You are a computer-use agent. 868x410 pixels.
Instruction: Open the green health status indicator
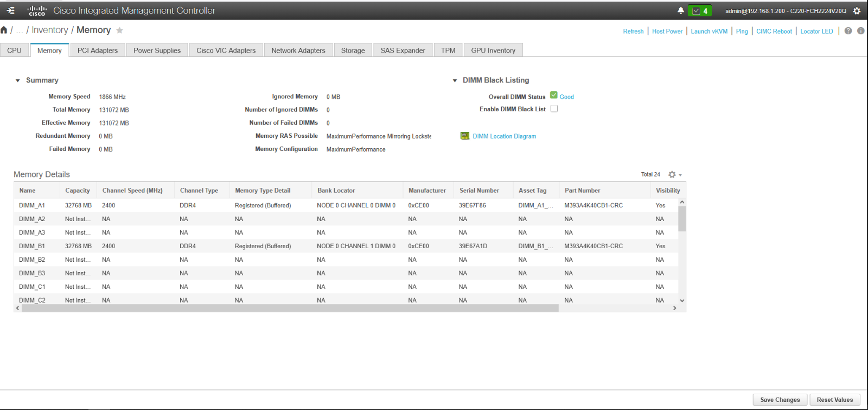tap(699, 11)
